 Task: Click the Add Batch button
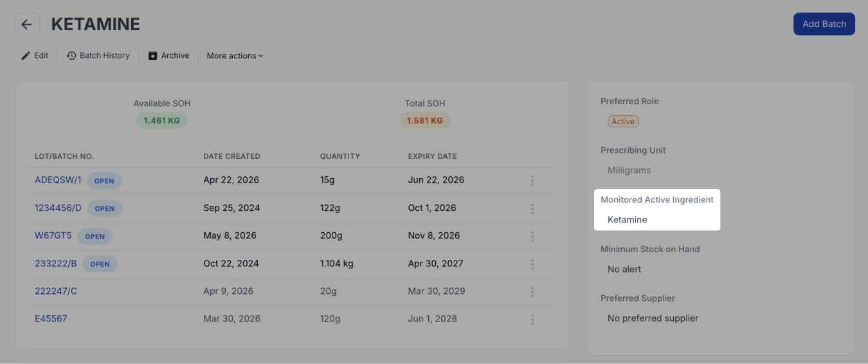point(824,24)
